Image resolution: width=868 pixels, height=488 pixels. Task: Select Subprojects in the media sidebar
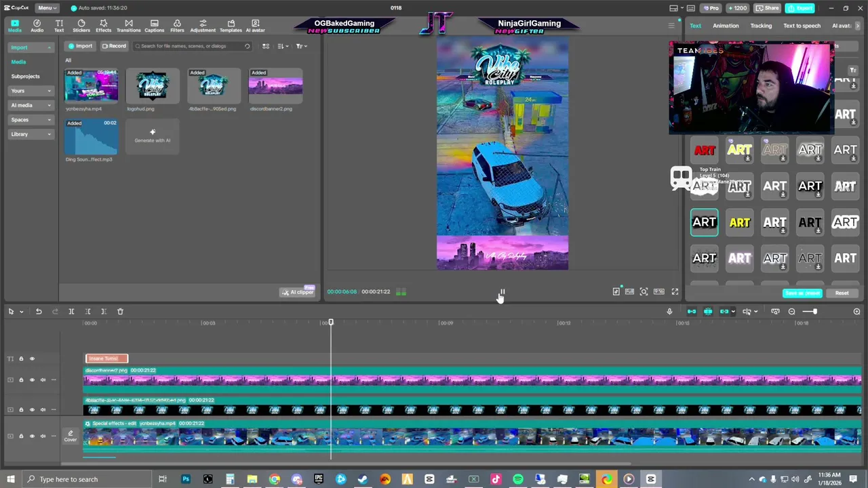click(25, 76)
